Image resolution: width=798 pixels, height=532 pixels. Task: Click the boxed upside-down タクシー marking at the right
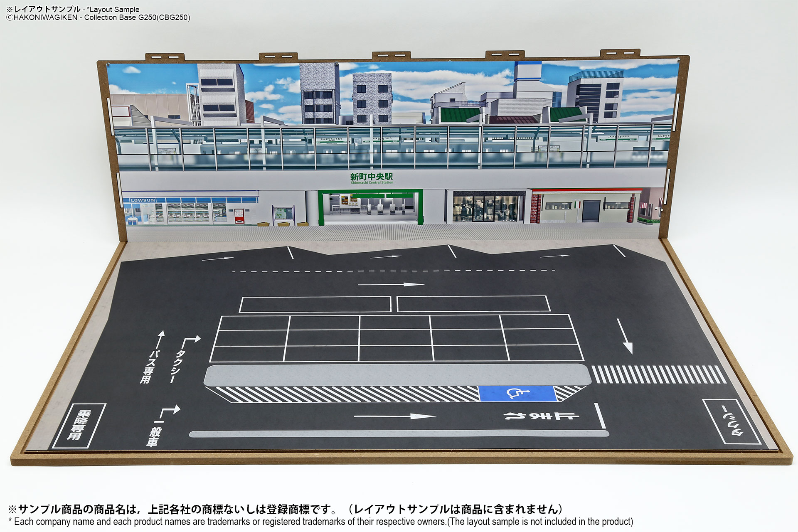tap(732, 421)
